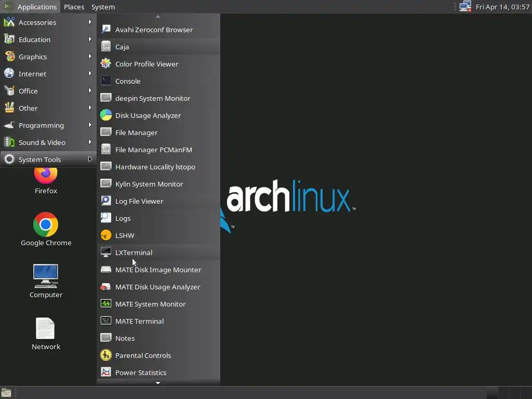Open deepin System Monitor icon
Viewport: 532px width, 399px height.
click(106, 98)
